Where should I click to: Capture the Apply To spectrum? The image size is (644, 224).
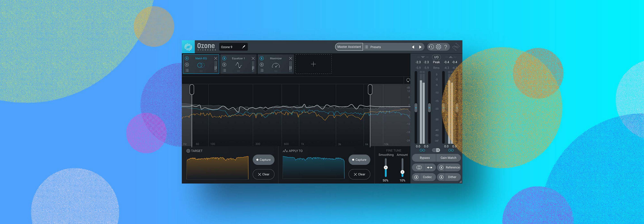point(359,160)
